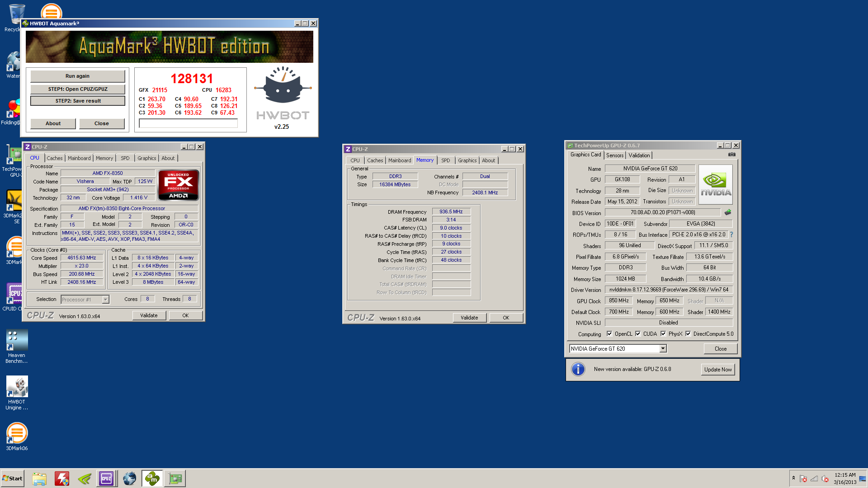Click the Show desktop button at taskbar end
Screen dimensions: 868x488
click(x=863, y=479)
